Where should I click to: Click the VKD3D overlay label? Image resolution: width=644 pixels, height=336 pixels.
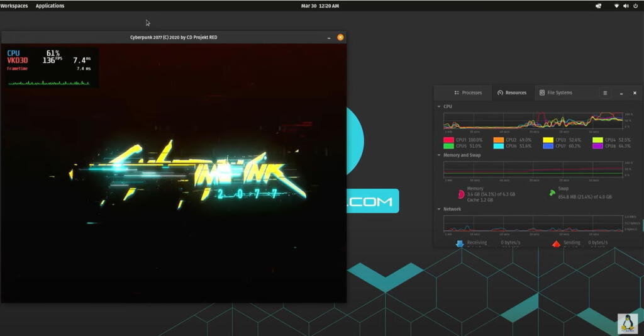pos(17,60)
